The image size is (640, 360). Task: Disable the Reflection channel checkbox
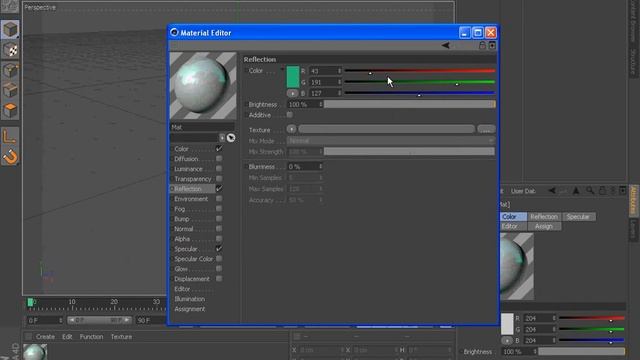(219, 189)
